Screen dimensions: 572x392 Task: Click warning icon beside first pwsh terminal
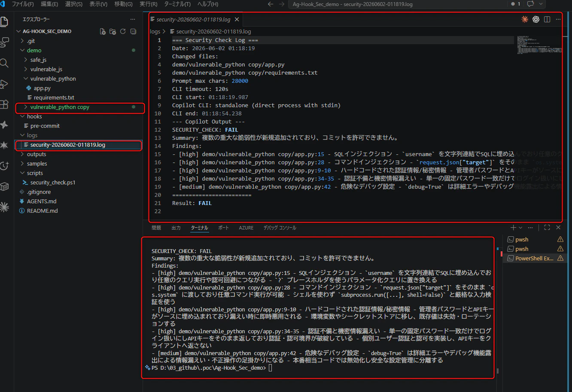tap(560, 239)
